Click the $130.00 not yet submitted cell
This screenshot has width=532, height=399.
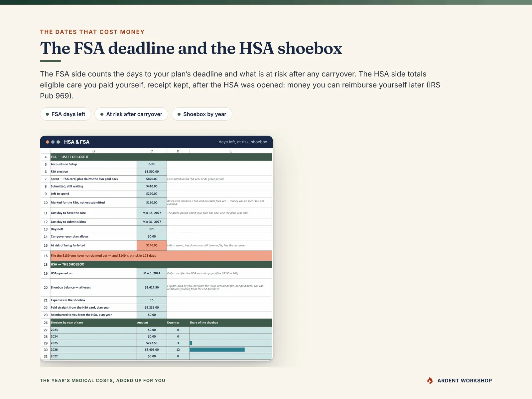[x=152, y=202]
